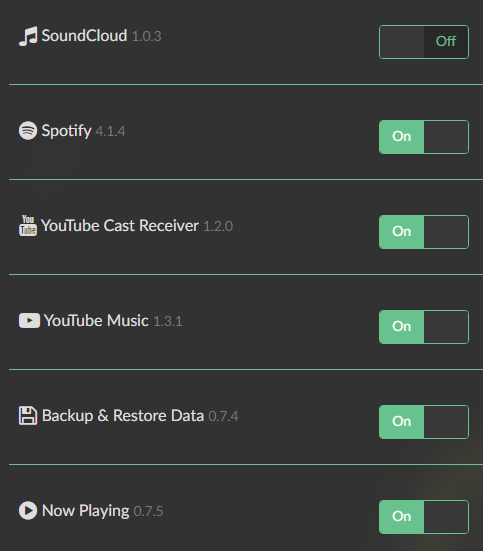This screenshot has width=483, height=551.
Task: Click Spotify version number 4.1.4
Action: click(110, 132)
